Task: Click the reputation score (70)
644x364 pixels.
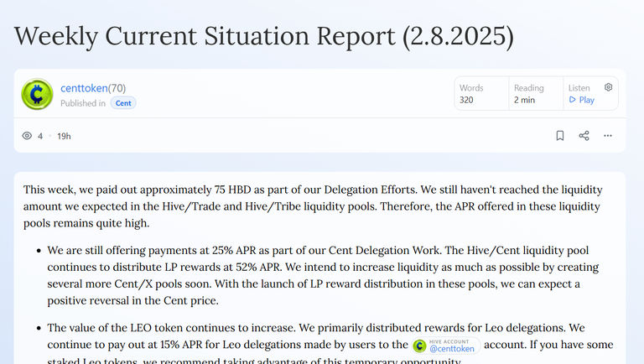Action: coord(117,88)
